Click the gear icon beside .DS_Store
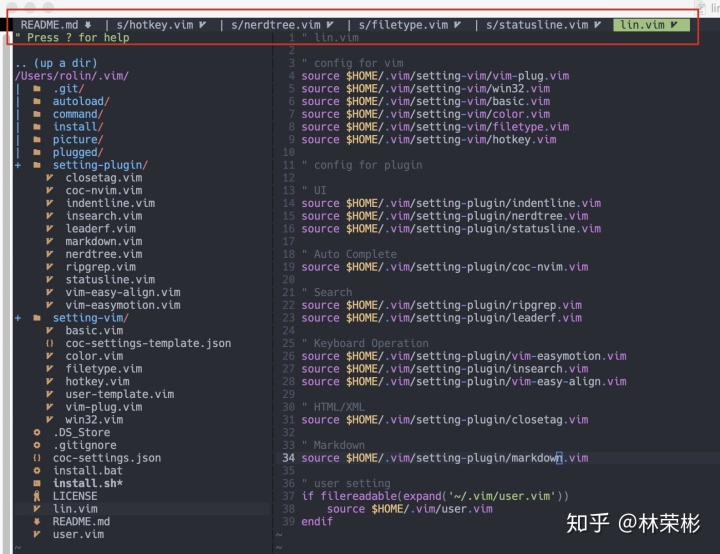This screenshot has height=554, width=720. [37, 432]
